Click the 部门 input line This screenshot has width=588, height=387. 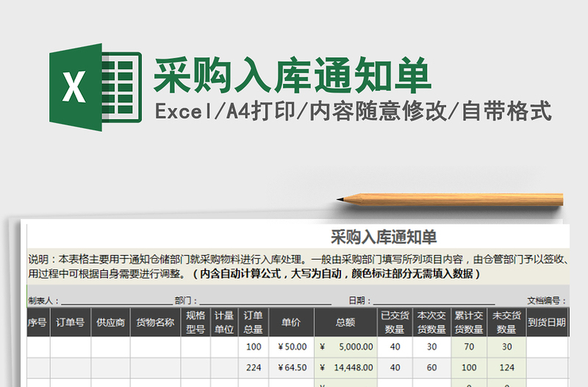point(265,301)
